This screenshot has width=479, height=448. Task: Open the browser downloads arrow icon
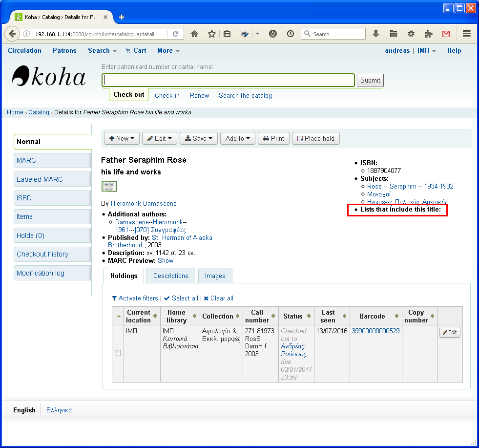click(x=375, y=34)
